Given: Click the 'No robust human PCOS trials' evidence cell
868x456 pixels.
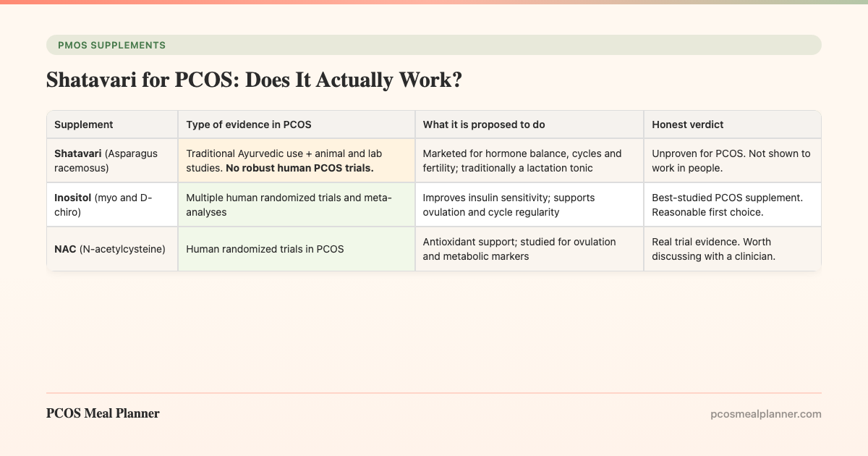Looking at the screenshot, I should [x=297, y=161].
